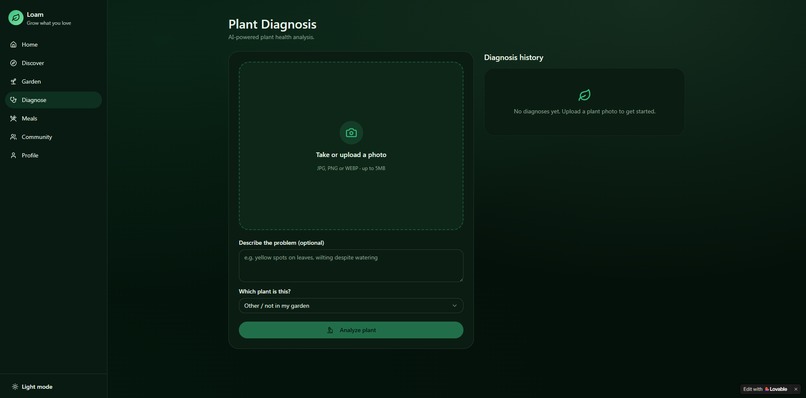Close the Edit with Lovable badge
Image resolution: width=806 pixels, height=398 pixels.
click(796, 389)
